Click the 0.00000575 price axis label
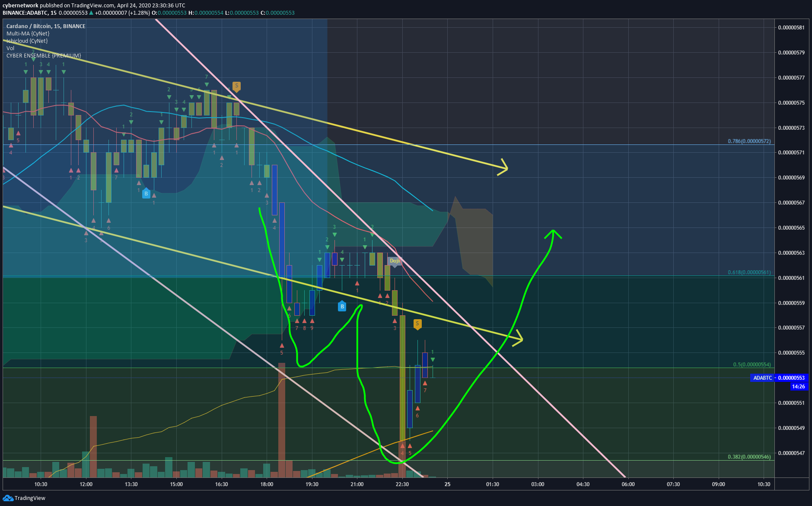Viewport: 812px width, 506px height. click(x=791, y=103)
